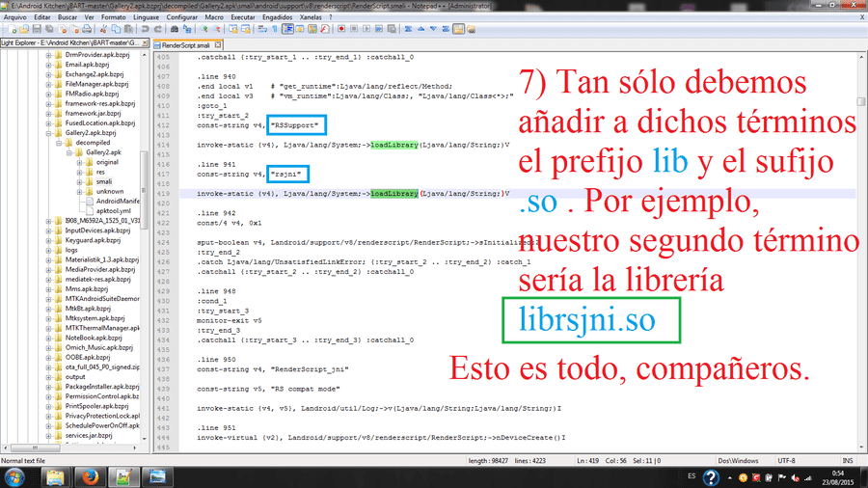Open Windows Explorer from the taskbar
The height and width of the screenshot is (488, 868).
(x=55, y=477)
